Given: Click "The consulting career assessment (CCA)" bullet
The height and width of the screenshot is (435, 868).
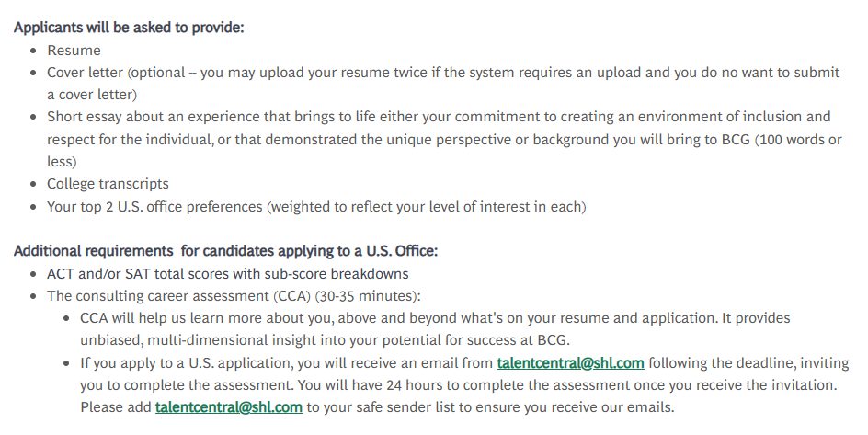Looking at the screenshot, I should 234,296.
